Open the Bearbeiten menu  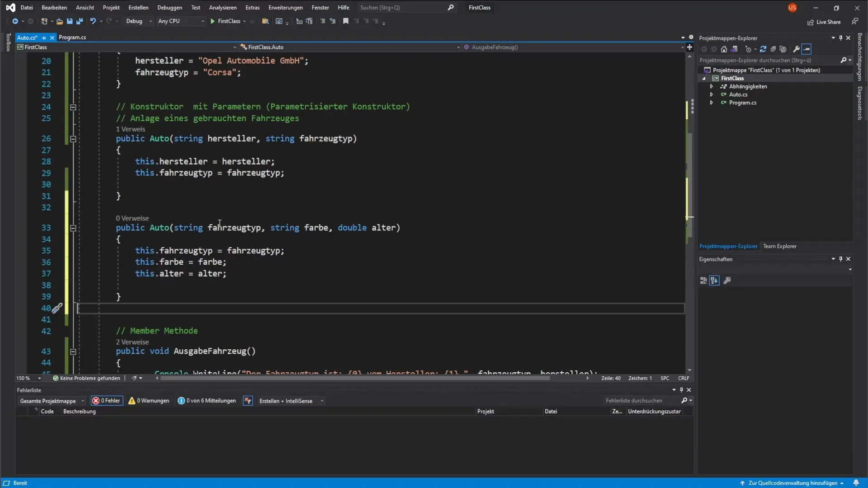point(54,8)
